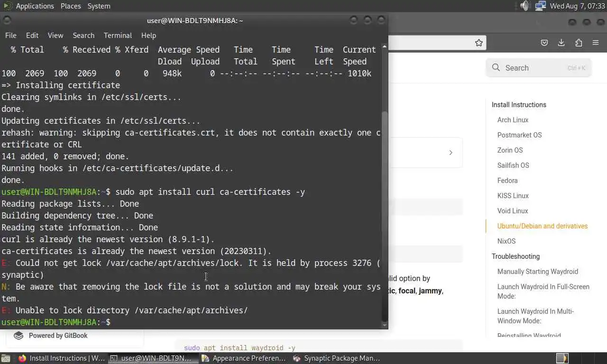Switch to Appearance Preferences taskbar button
The height and width of the screenshot is (364, 607).
244,358
